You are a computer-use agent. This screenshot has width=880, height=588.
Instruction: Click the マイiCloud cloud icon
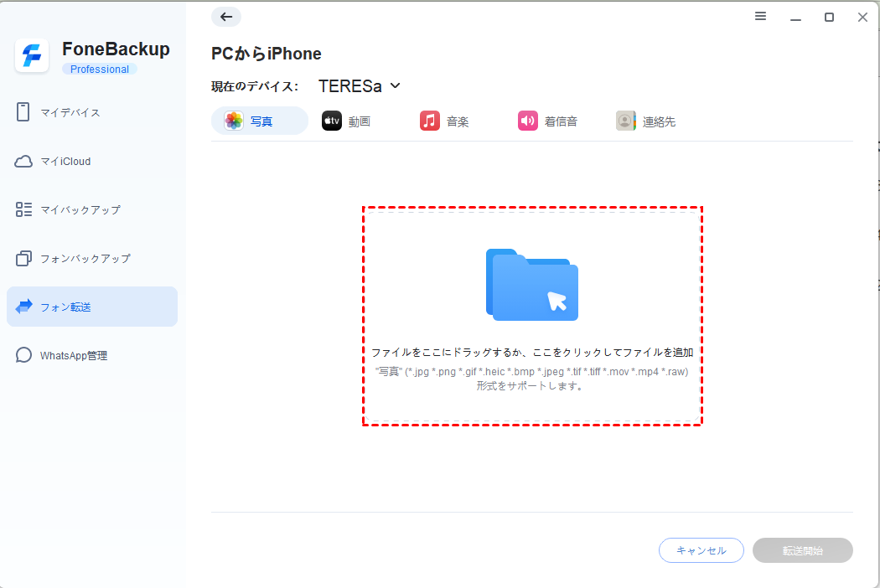[x=23, y=162]
